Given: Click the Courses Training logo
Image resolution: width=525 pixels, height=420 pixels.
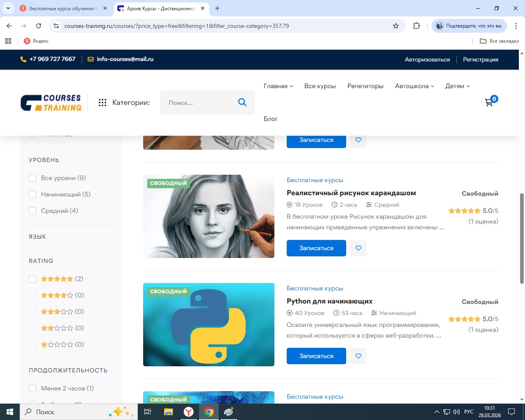Looking at the screenshot, I should point(51,103).
